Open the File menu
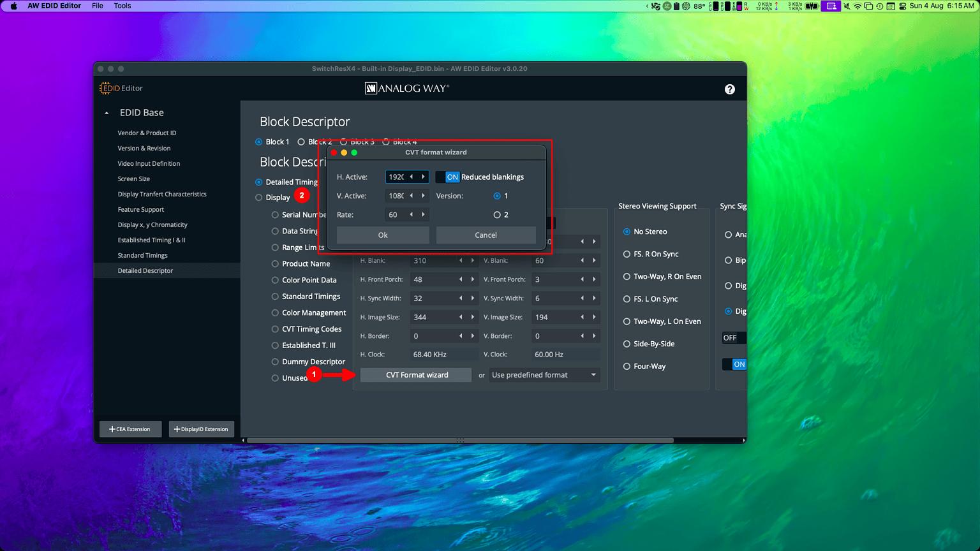The height and width of the screenshot is (551, 980). click(97, 6)
